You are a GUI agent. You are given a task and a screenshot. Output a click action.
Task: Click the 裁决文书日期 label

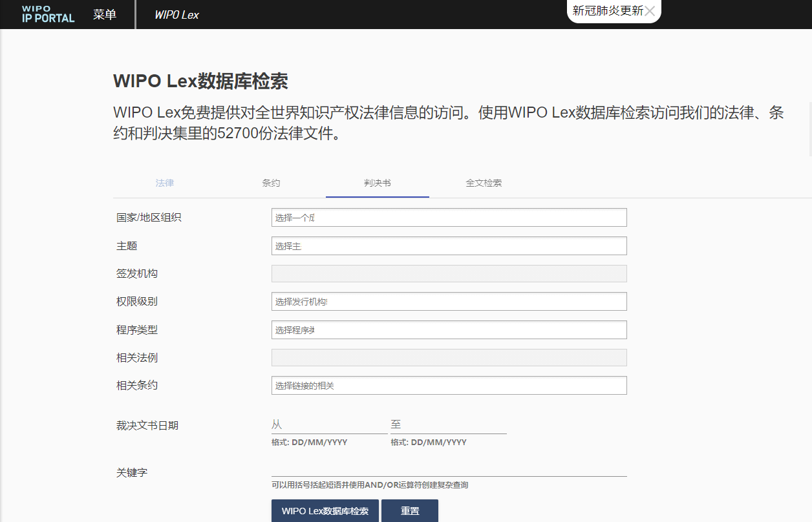tap(147, 425)
